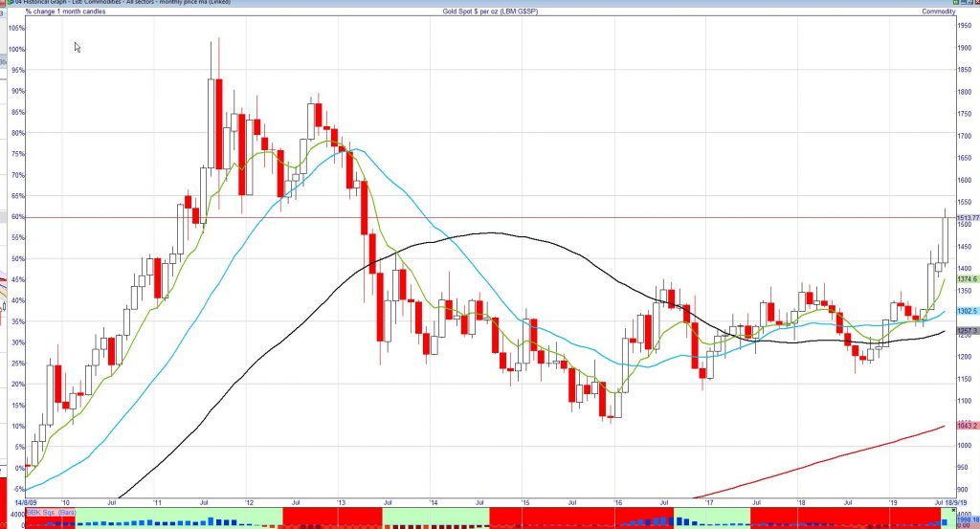This screenshot has height=529, width=980.
Task: Close the BBK Sqs indicator panel
Action: pos(953,510)
